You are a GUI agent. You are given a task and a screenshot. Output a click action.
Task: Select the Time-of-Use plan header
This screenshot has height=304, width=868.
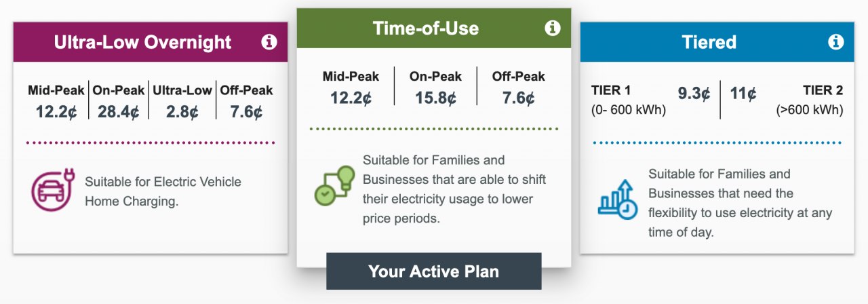coord(426,28)
